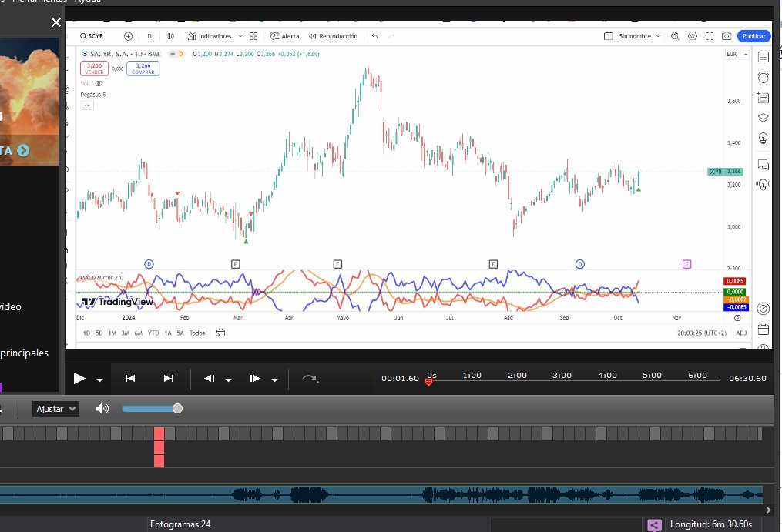Open the idea streams broadcast lightbulb icon

tap(763, 185)
